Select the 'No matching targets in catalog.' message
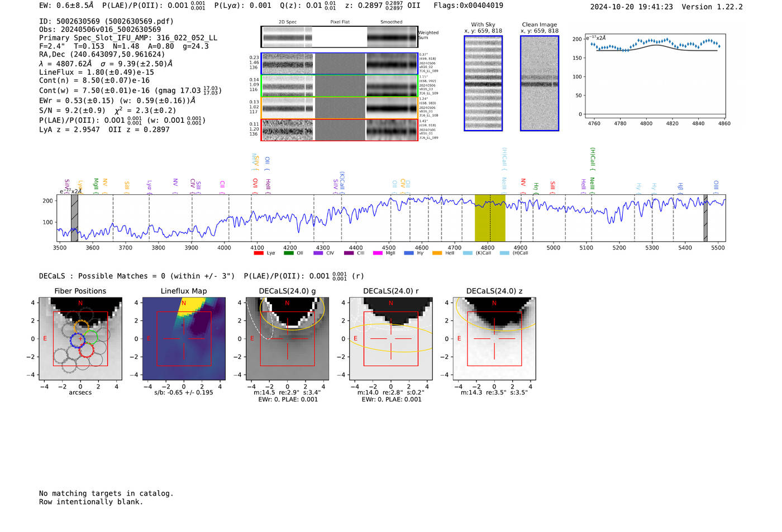The image size is (782, 532). 106,493
